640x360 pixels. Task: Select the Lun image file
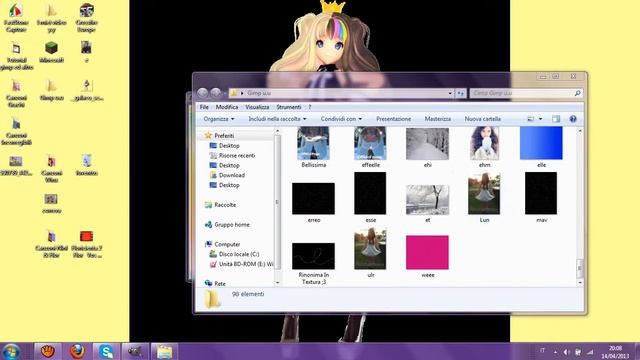tap(484, 198)
